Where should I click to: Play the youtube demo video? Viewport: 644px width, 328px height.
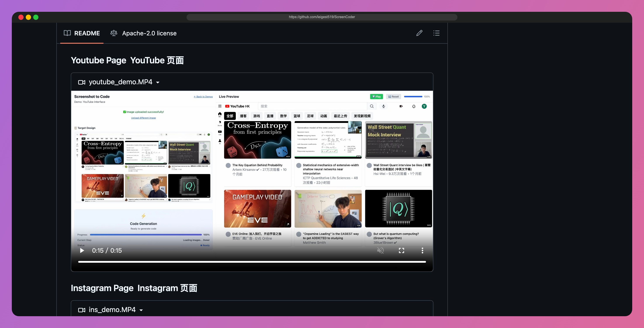82,250
